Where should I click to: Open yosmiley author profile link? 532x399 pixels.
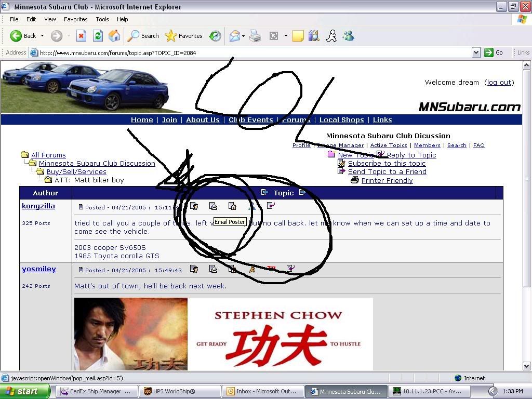pyautogui.click(x=39, y=269)
